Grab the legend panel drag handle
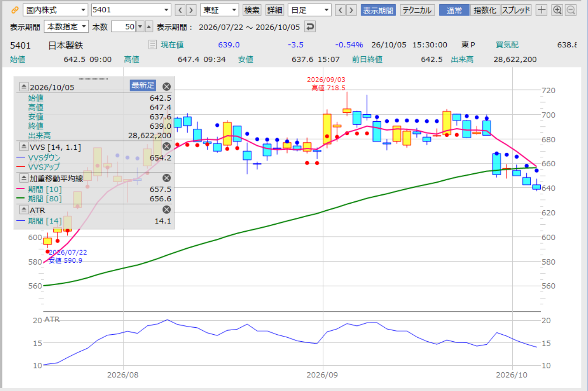 click(93, 78)
